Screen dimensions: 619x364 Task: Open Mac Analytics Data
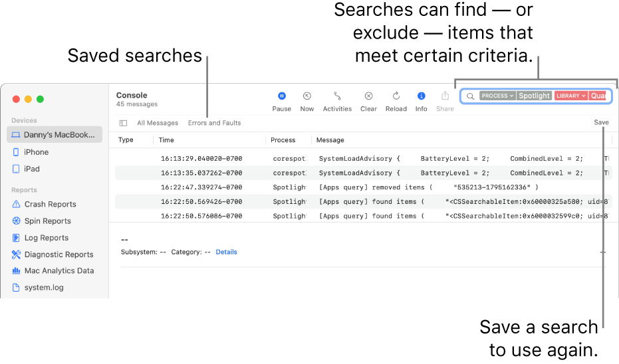pyautogui.click(x=55, y=270)
